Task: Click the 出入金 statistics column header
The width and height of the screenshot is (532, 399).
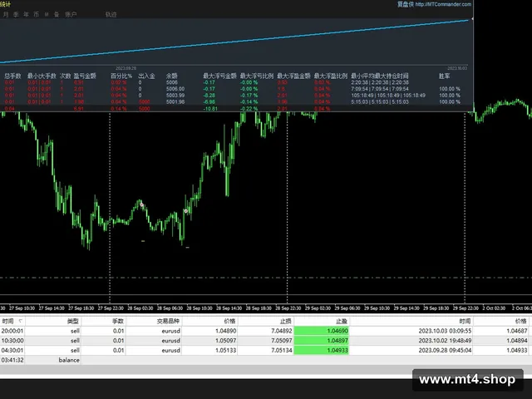Action: tap(146, 76)
